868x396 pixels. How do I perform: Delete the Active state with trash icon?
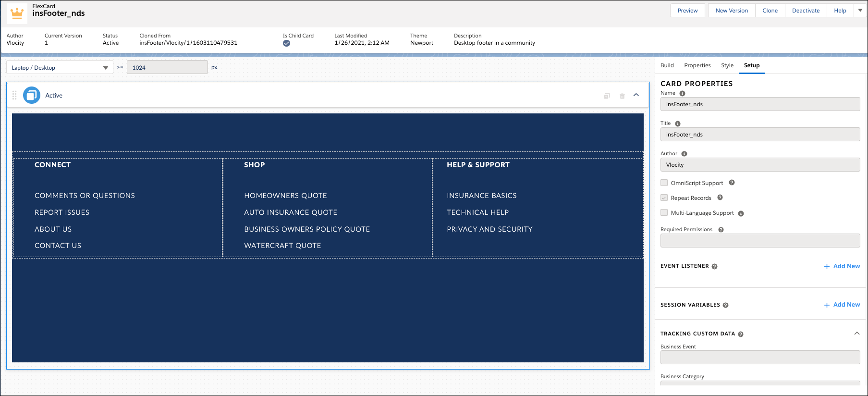tap(622, 96)
